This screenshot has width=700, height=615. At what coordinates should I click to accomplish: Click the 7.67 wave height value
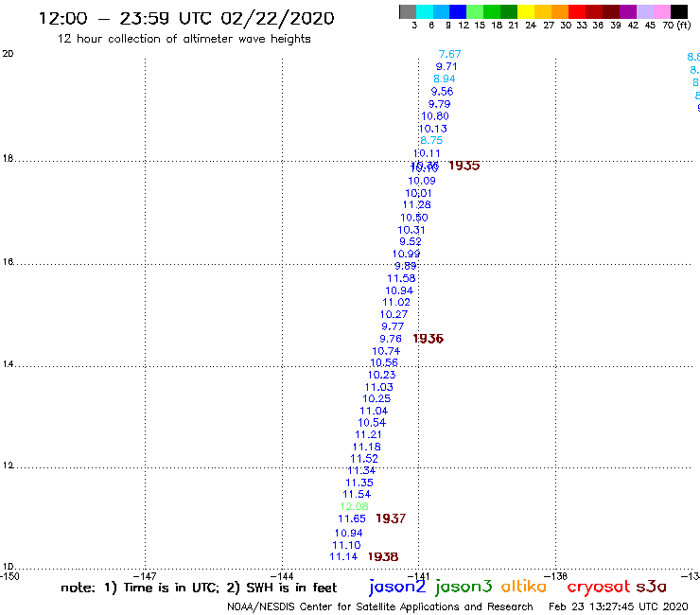tap(449, 54)
